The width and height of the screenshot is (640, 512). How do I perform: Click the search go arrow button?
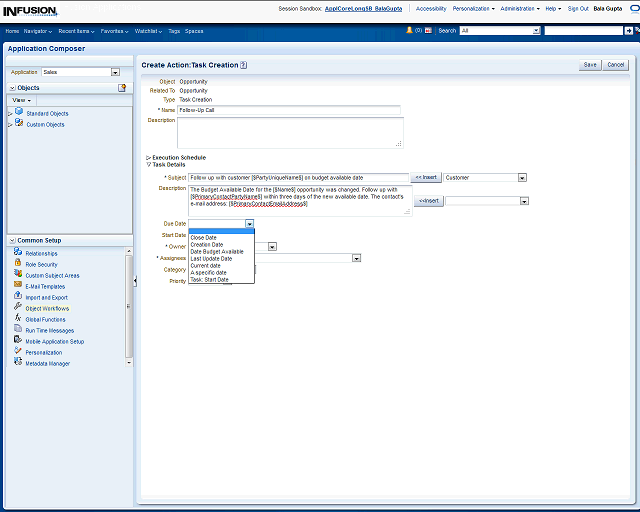coord(627,31)
